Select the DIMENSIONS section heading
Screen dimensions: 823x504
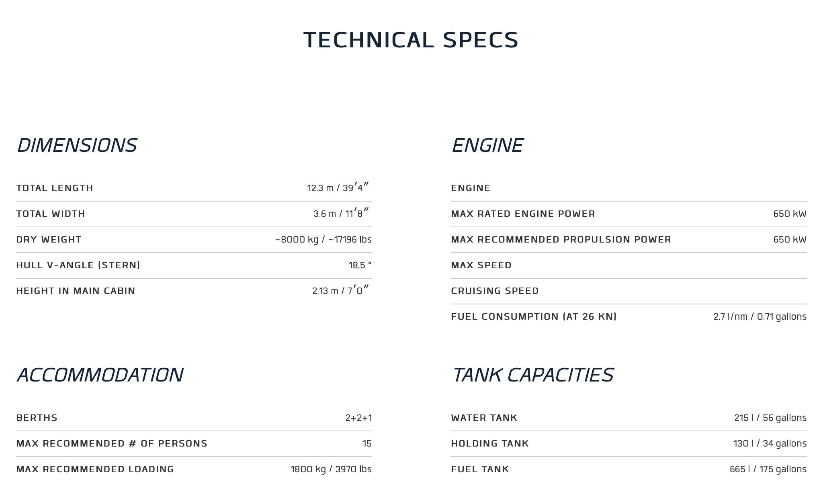click(77, 145)
